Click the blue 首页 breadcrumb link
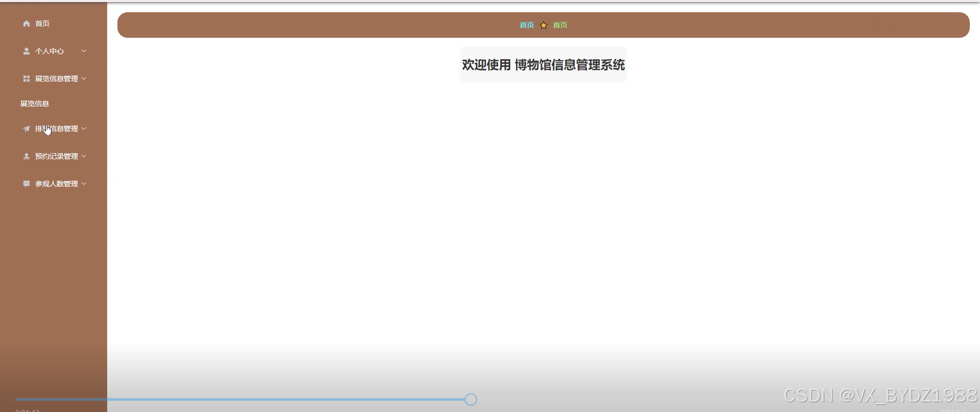 527,25
